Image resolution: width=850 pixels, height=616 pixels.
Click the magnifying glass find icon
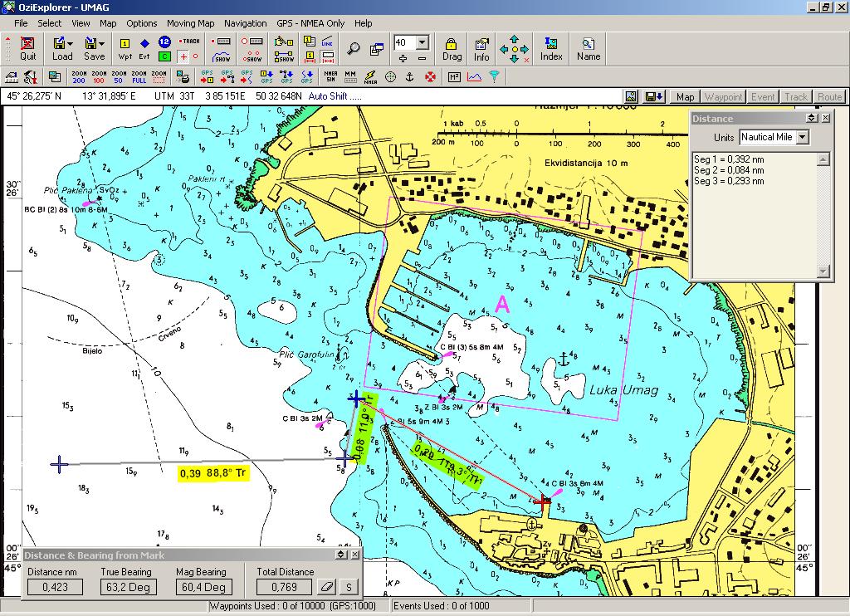click(354, 48)
